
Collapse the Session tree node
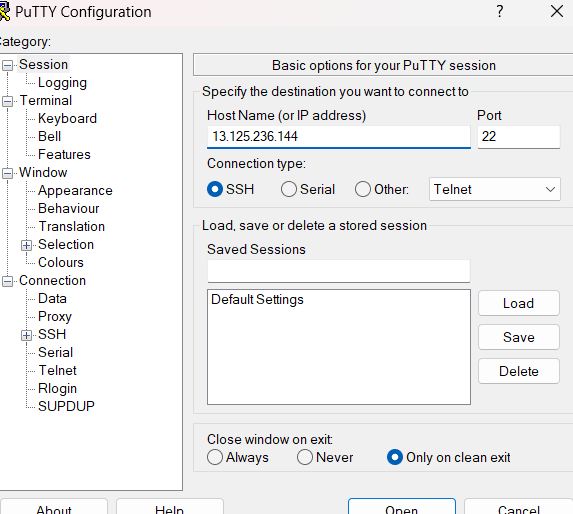(x=7, y=65)
